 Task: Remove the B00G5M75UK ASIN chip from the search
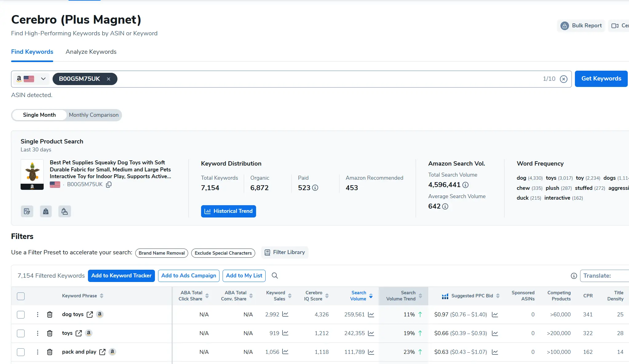tap(109, 79)
